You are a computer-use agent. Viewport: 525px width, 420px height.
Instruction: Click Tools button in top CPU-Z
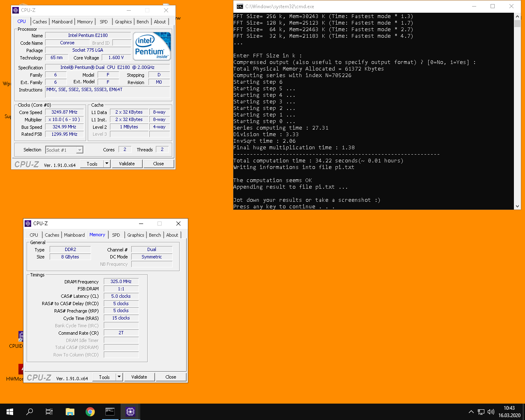point(92,164)
